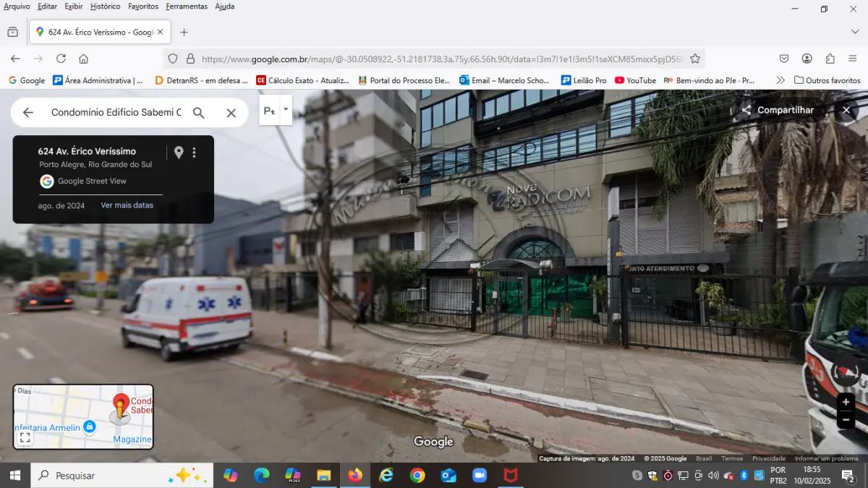Open the input tools dropdown arrow
The width and height of the screenshot is (868, 488).
286,110
